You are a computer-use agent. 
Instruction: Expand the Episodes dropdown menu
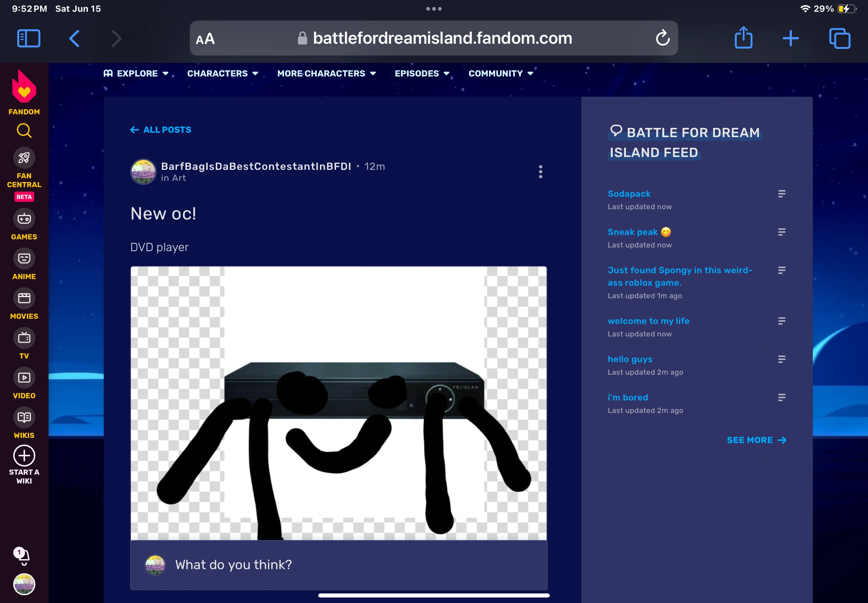[422, 73]
